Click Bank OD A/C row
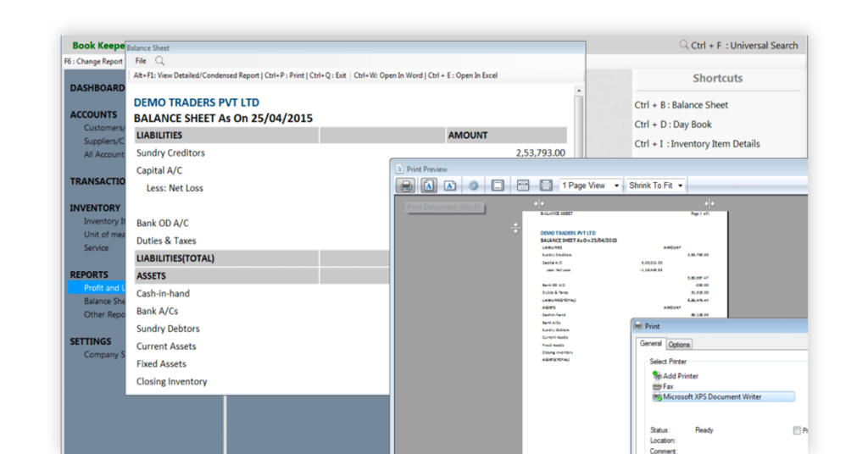The image size is (868, 454). [x=162, y=224]
